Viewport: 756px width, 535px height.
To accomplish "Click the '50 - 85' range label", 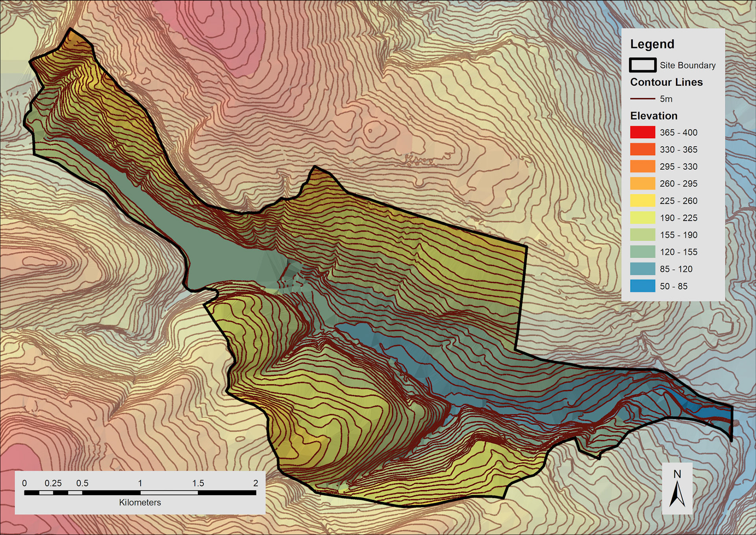I will coord(674,286).
